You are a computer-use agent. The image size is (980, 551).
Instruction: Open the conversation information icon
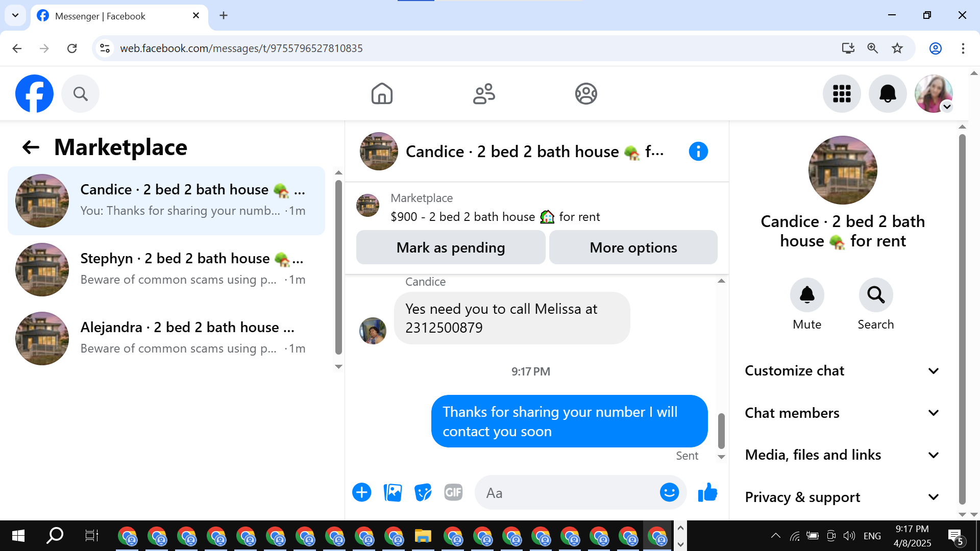(698, 152)
